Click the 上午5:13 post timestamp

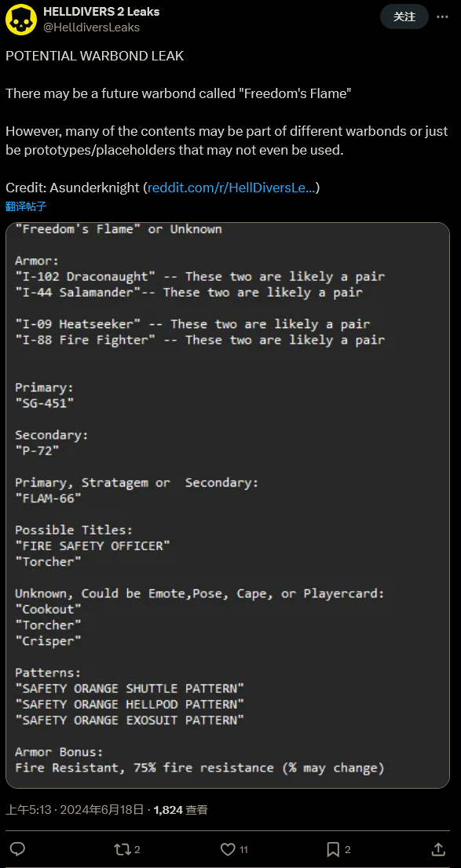click(28, 810)
